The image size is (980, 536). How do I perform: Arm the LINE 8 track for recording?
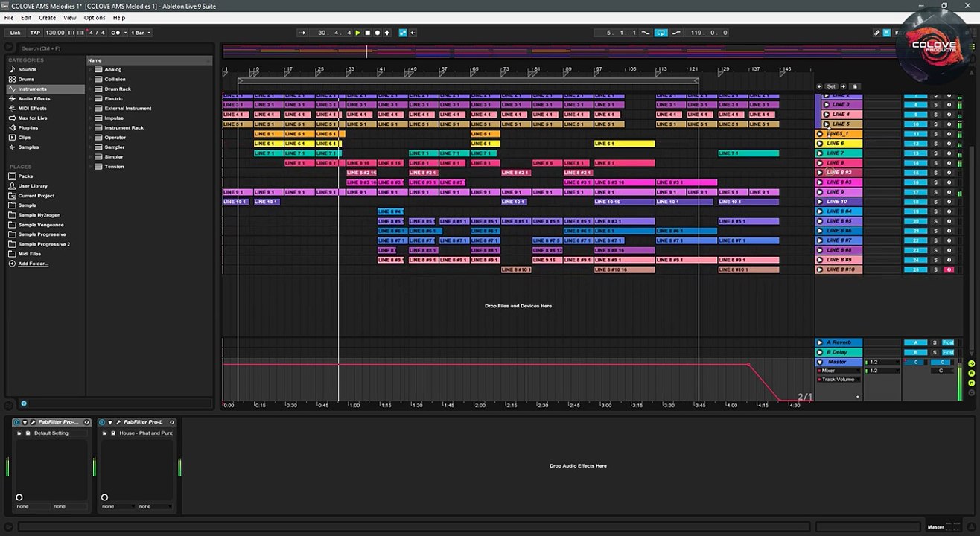tap(949, 163)
